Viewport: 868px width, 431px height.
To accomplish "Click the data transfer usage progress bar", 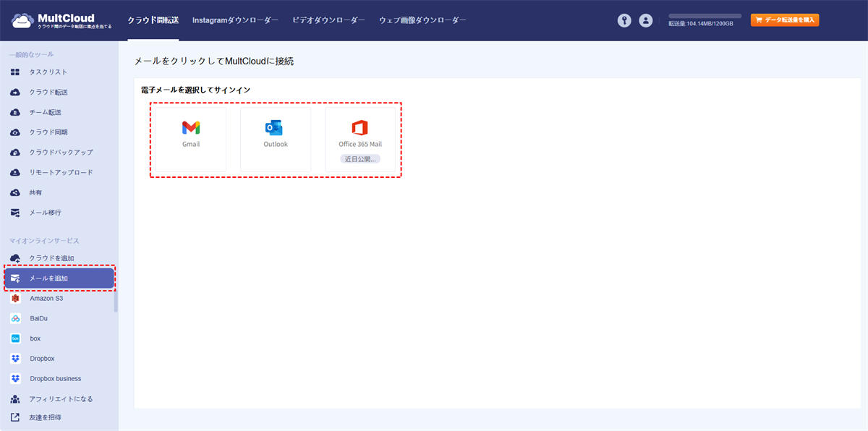I will [705, 16].
